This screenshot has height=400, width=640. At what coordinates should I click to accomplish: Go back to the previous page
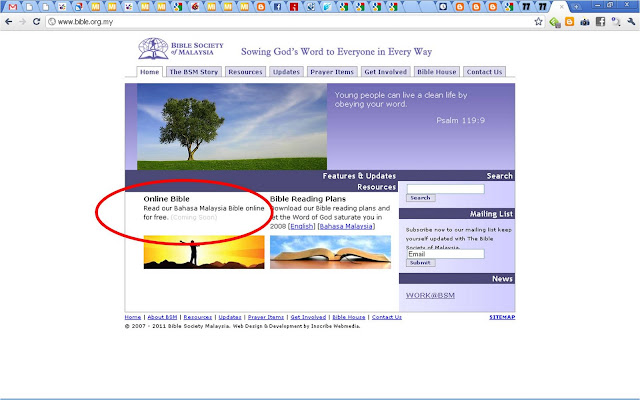pyautogui.click(x=9, y=22)
